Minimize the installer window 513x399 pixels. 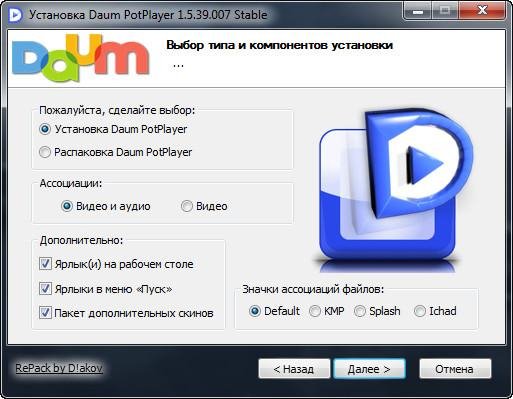[x=418, y=11]
